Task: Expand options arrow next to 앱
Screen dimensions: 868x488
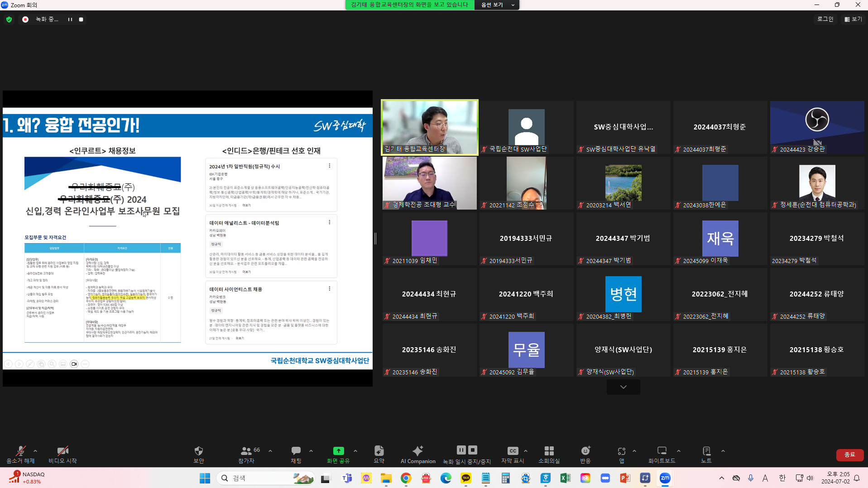Action: [x=634, y=451]
